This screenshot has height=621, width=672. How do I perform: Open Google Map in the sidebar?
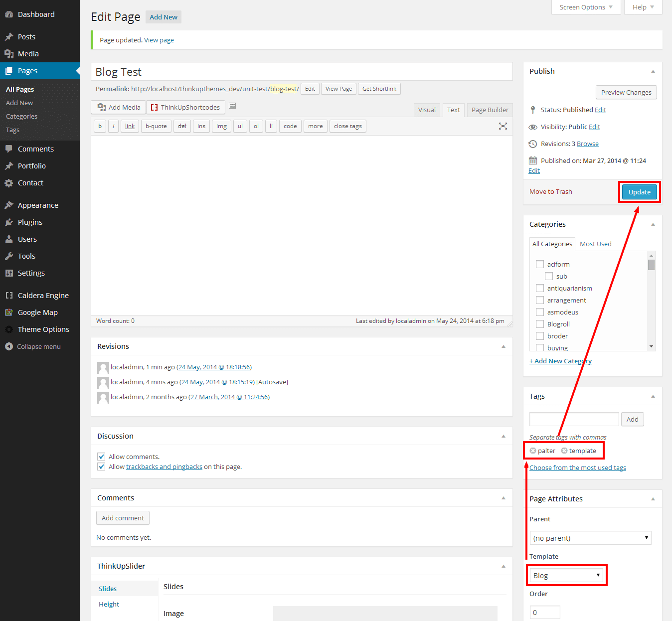point(37,312)
